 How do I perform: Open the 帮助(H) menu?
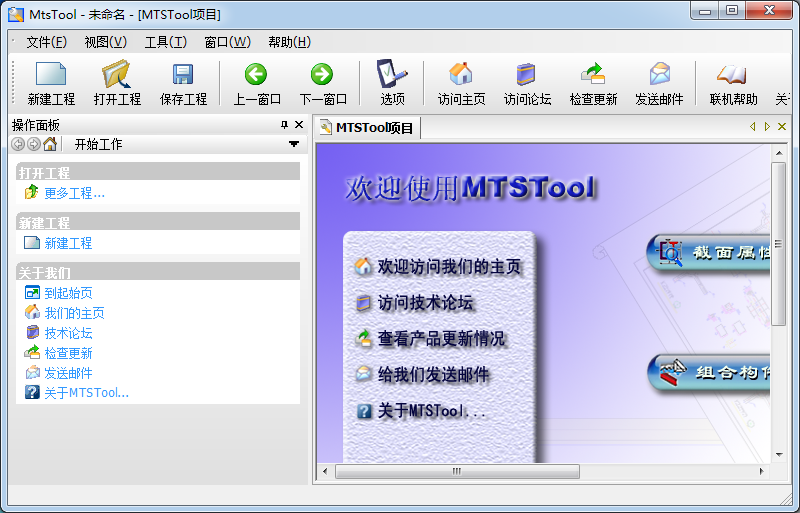coord(289,42)
